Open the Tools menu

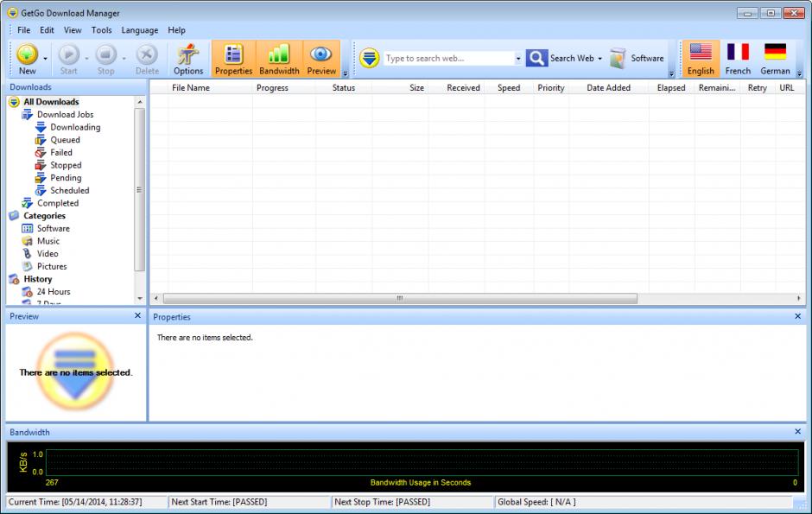[102, 30]
